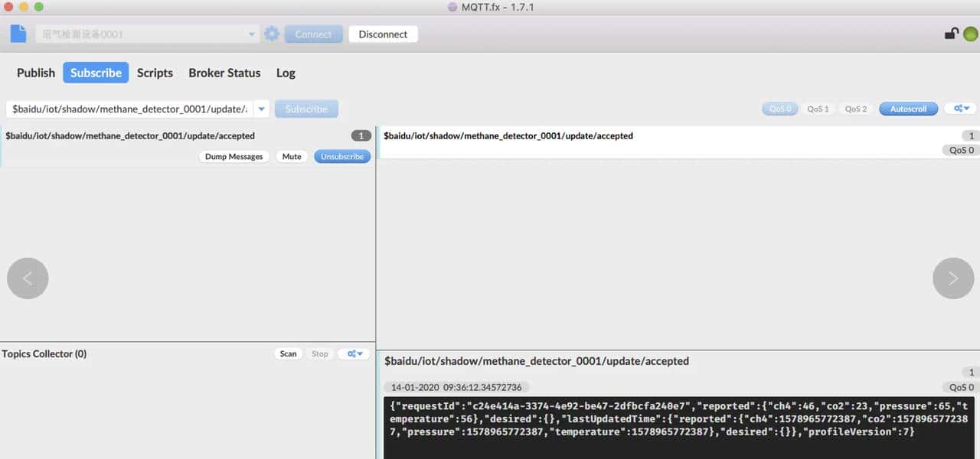This screenshot has width=980, height=459.
Task: Expand the subscribe topic history dropdown
Action: coord(262,109)
